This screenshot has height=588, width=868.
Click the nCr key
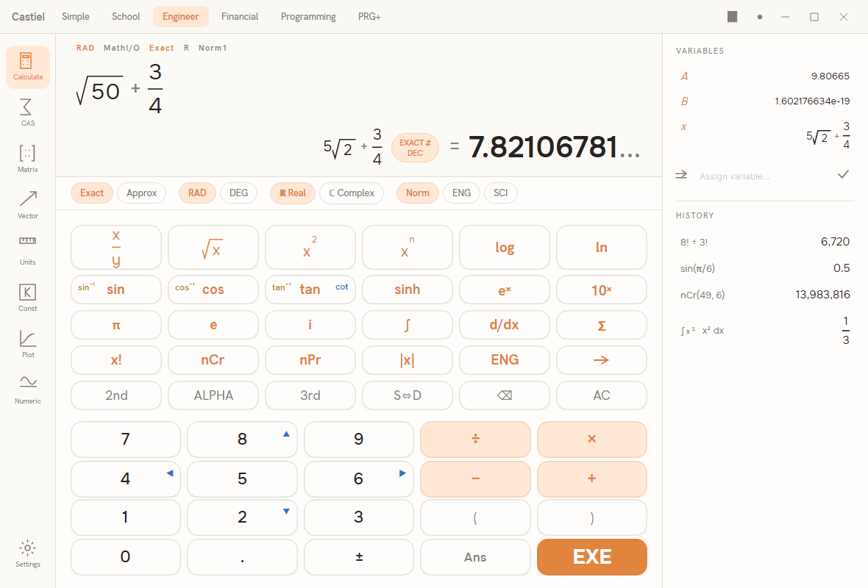(x=213, y=360)
